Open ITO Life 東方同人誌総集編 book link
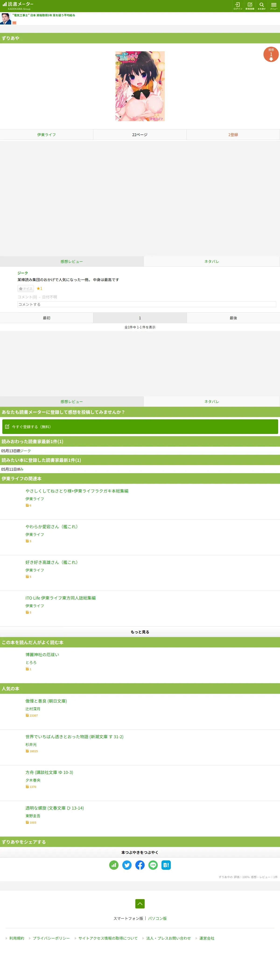This screenshot has height=980, width=280. coord(61,598)
